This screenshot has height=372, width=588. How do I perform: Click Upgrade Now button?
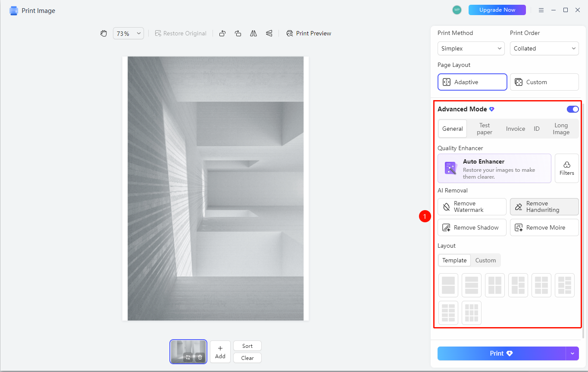tap(497, 10)
